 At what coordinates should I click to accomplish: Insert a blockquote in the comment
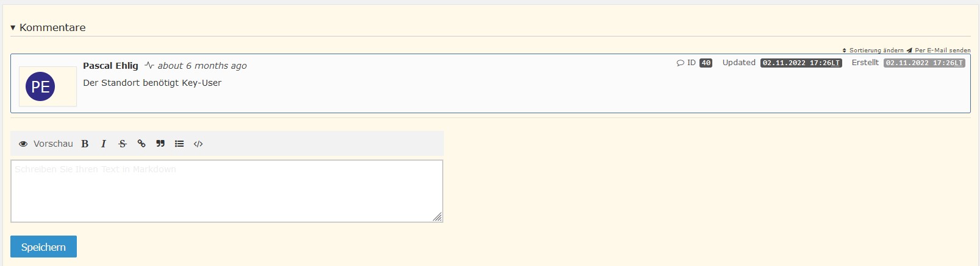160,144
